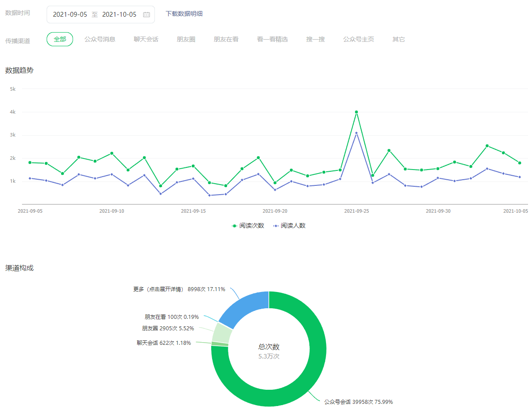The height and width of the screenshot is (410, 532).
Task: Toggle 阅读次数 legend series
Action: 248,225
